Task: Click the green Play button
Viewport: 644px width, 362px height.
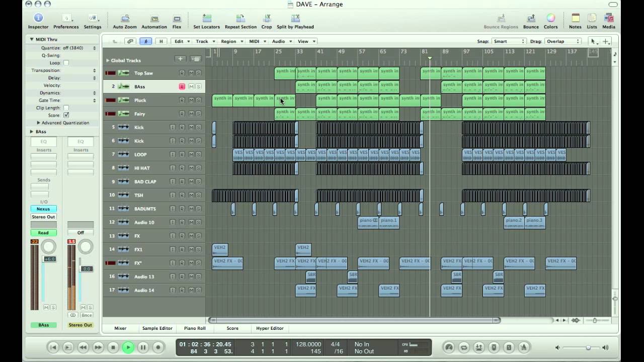Action: tap(128, 347)
